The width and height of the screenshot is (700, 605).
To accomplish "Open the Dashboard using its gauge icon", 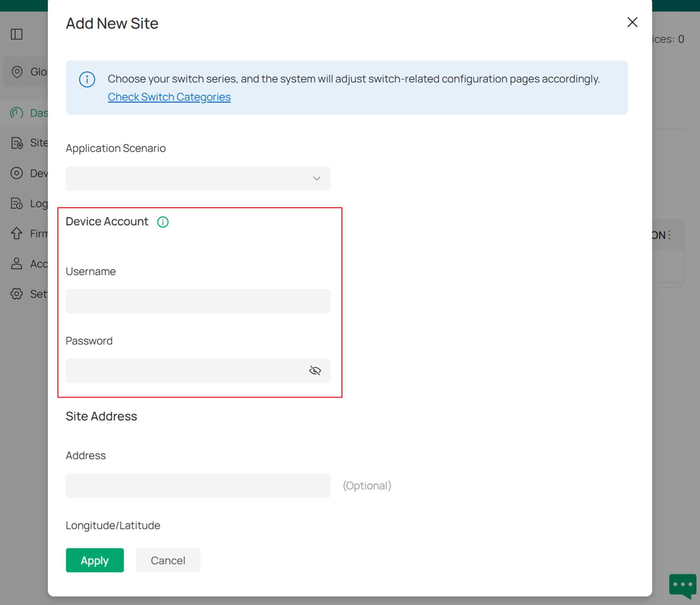I will [16, 113].
